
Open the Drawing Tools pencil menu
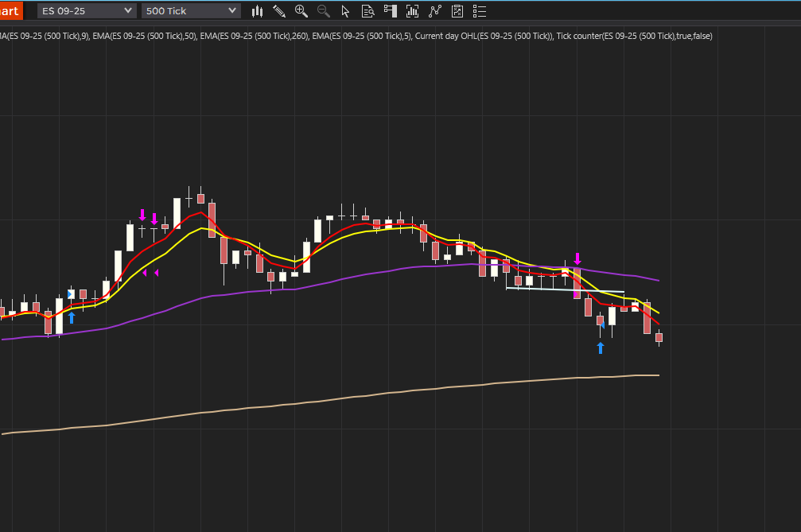point(279,11)
